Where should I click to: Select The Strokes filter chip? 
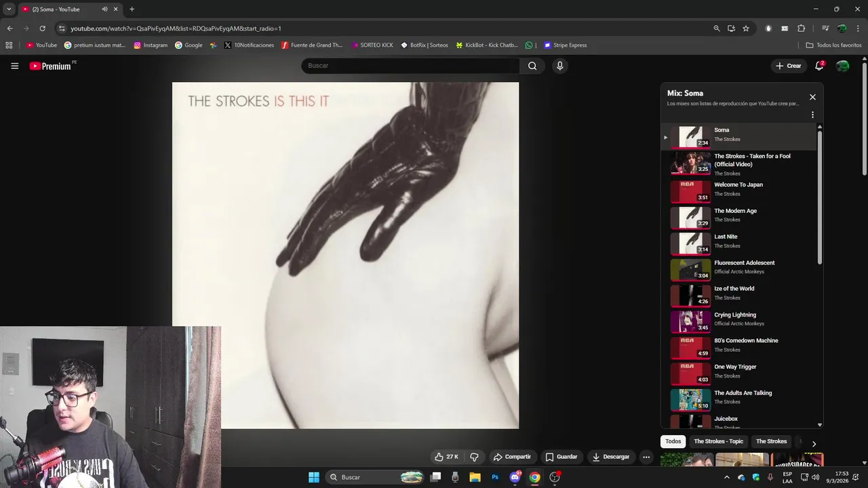click(771, 441)
